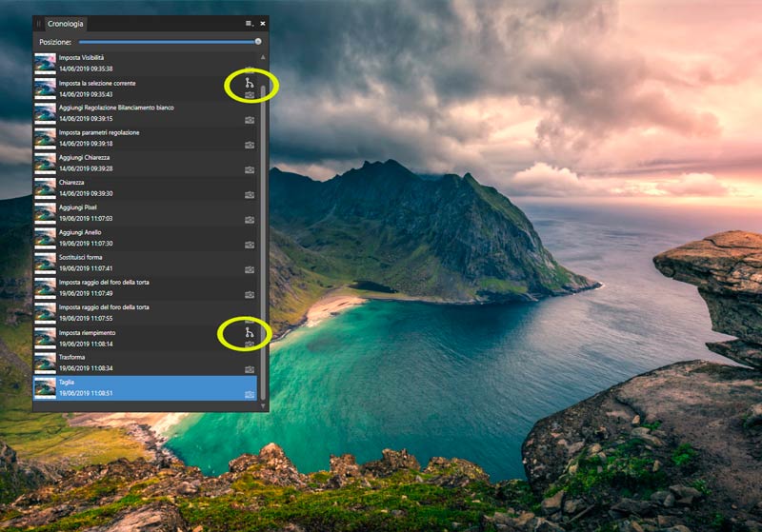The height and width of the screenshot is (532, 762).
Task: Click the history list vertical scrollbar thumb
Action: tap(263, 243)
